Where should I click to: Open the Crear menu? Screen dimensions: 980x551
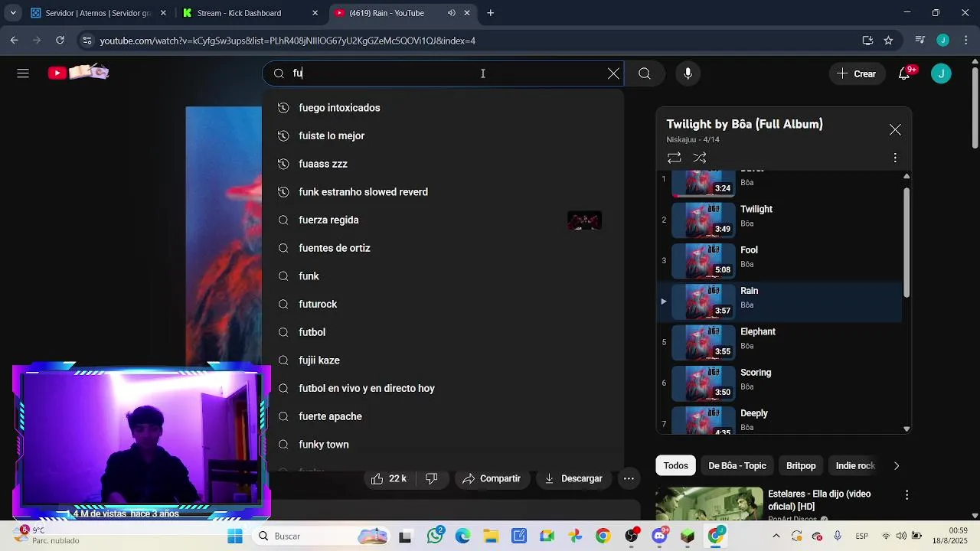[856, 73]
